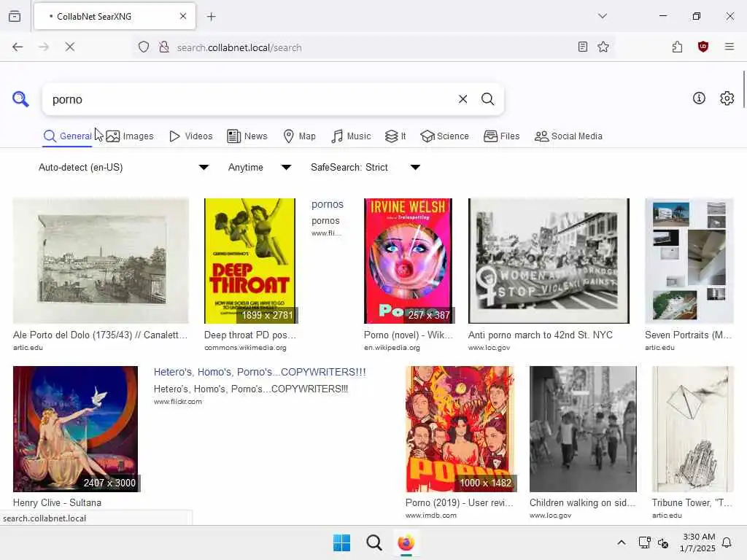Open SearXNG preferences gear icon
Viewport: 747px width, 560px height.
click(727, 98)
